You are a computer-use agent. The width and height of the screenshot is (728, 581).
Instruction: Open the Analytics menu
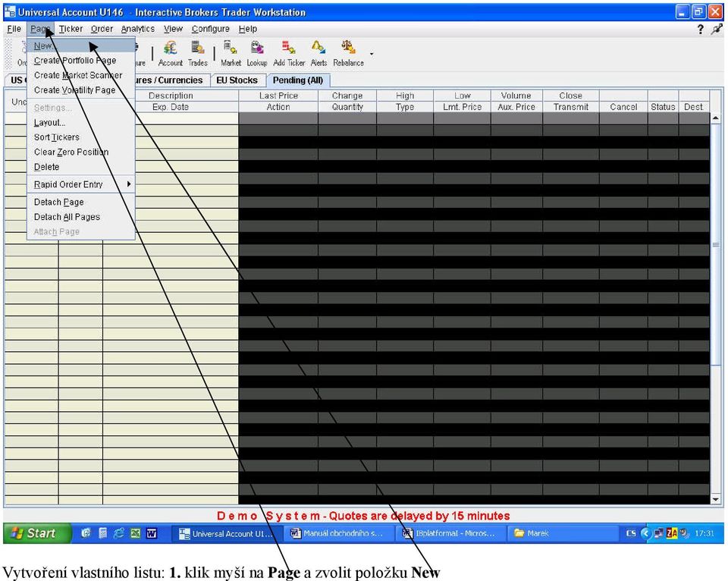click(x=138, y=29)
